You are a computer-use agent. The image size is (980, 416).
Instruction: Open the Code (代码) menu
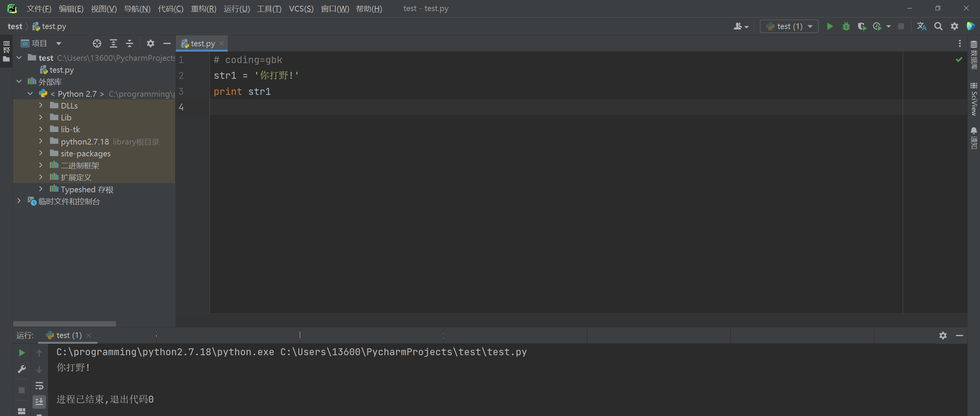[x=170, y=8]
